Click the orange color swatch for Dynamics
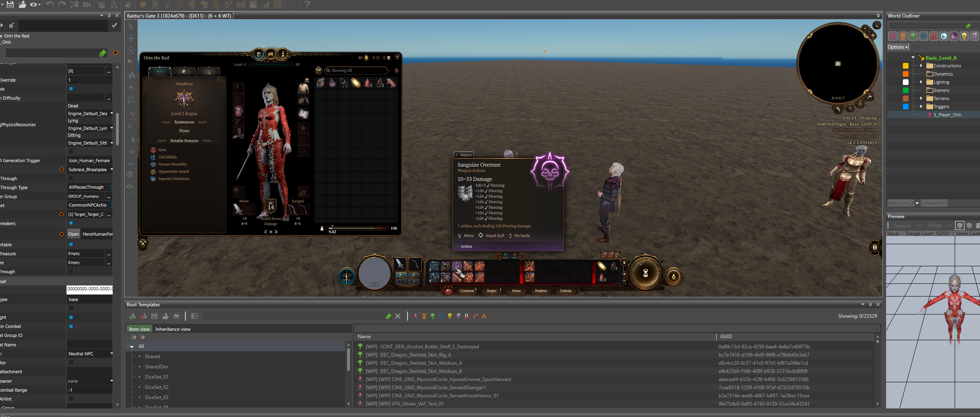 pos(906,74)
